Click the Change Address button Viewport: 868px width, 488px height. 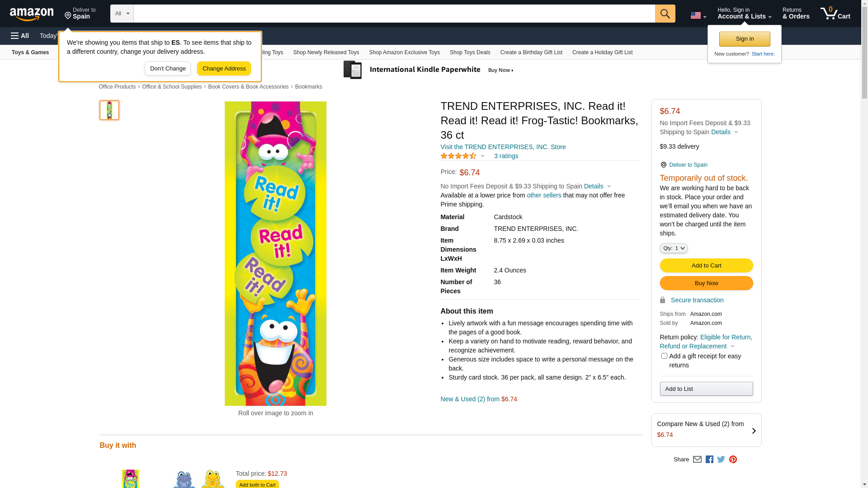224,69
